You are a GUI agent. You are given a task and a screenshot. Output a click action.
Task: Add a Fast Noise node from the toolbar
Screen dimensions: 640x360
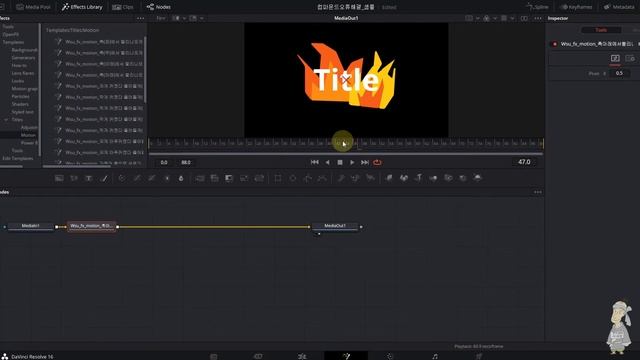click(x=74, y=178)
